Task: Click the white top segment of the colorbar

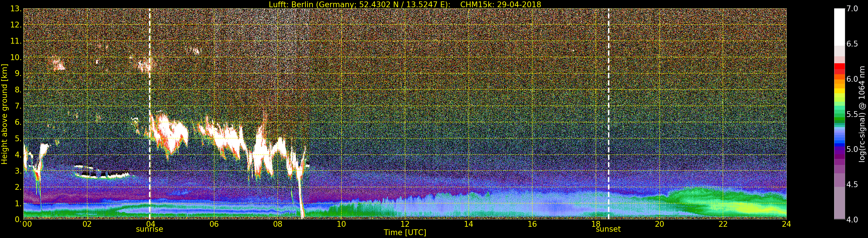Action: coord(839,27)
